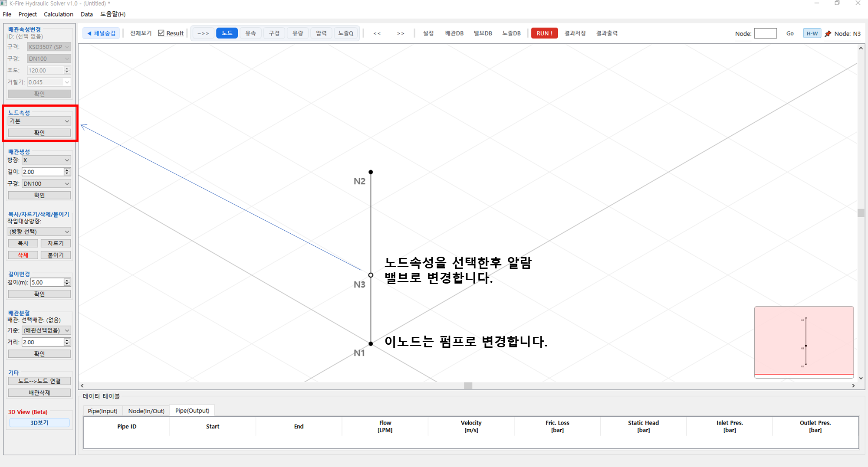Click the Node number input field
Viewport: 868px width, 467px height.
click(x=765, y=33)
